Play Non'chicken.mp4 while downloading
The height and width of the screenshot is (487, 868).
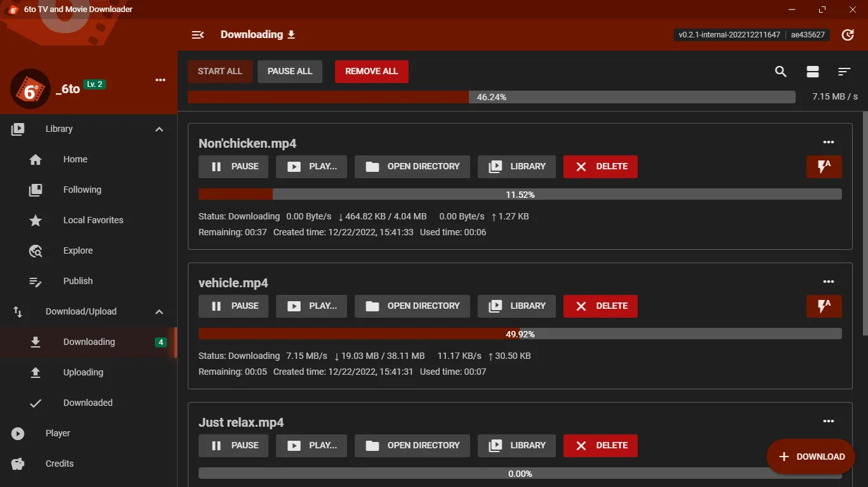[312, 167]
